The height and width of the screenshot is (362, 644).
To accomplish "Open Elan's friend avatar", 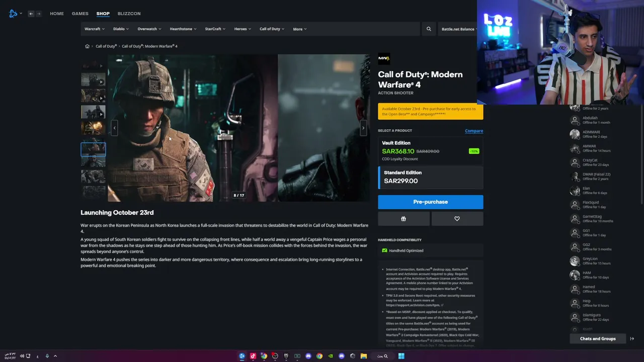I will click(575, 191).
